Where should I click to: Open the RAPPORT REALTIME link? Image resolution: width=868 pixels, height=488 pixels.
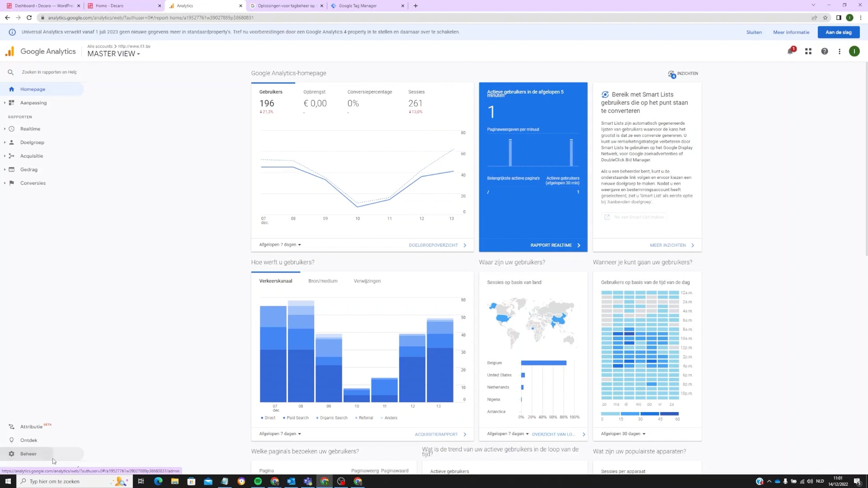pos(555,245)
